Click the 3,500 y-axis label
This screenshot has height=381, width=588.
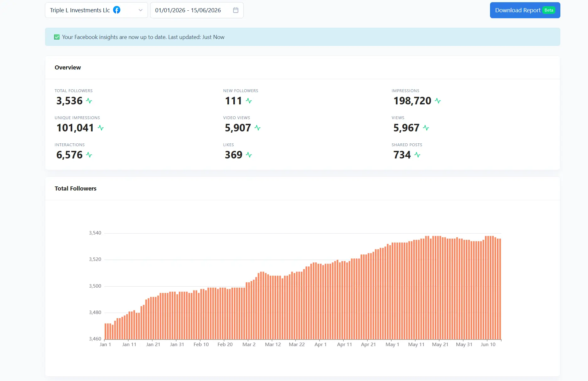click(95, 286)
